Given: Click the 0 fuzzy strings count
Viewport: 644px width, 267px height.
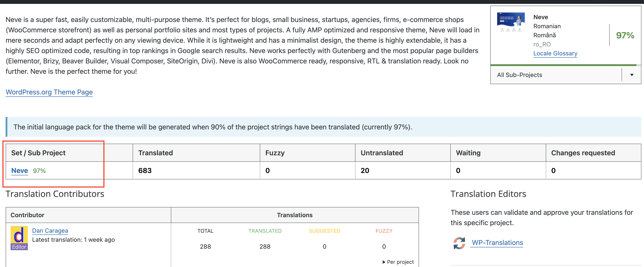Looking at the screenshot, I should tap(268, 171).
